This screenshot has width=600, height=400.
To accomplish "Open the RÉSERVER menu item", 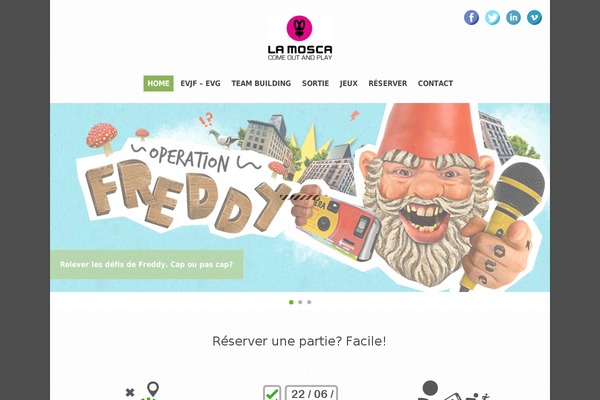I will tap(388, 83).
